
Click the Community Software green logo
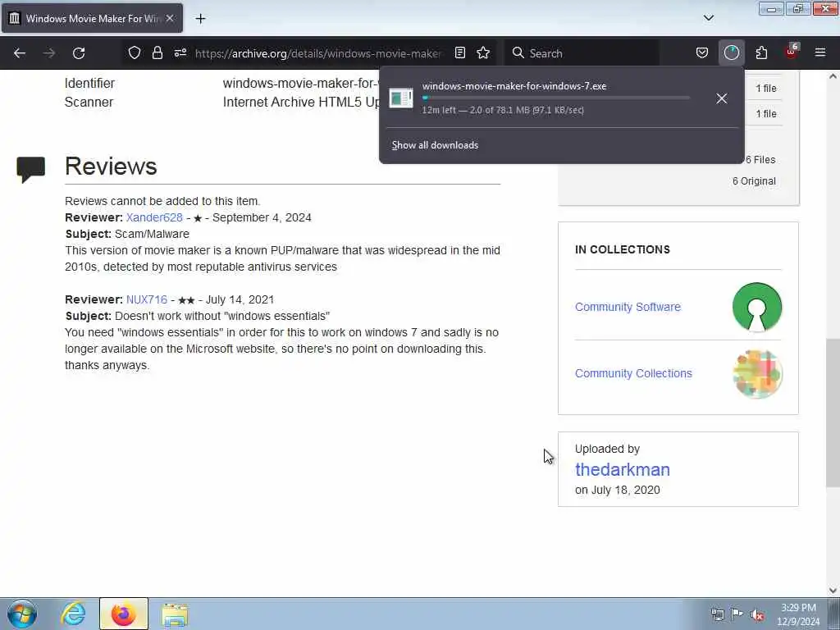tap(757, 307)
